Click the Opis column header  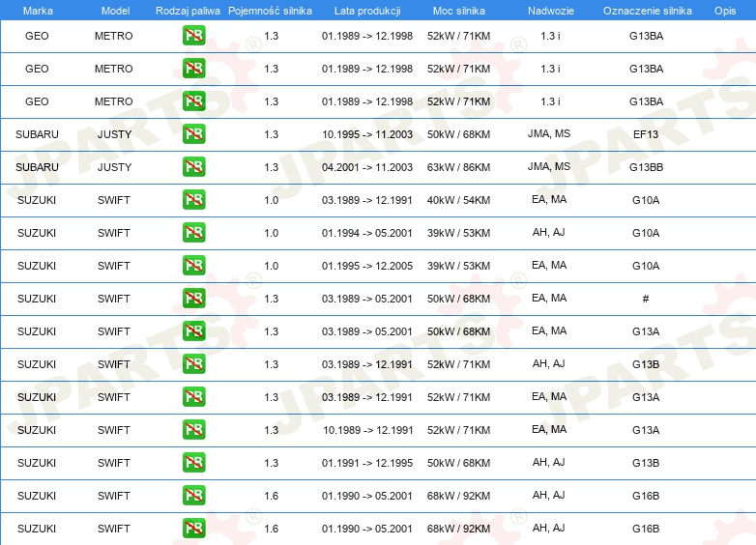click(725, 11)
